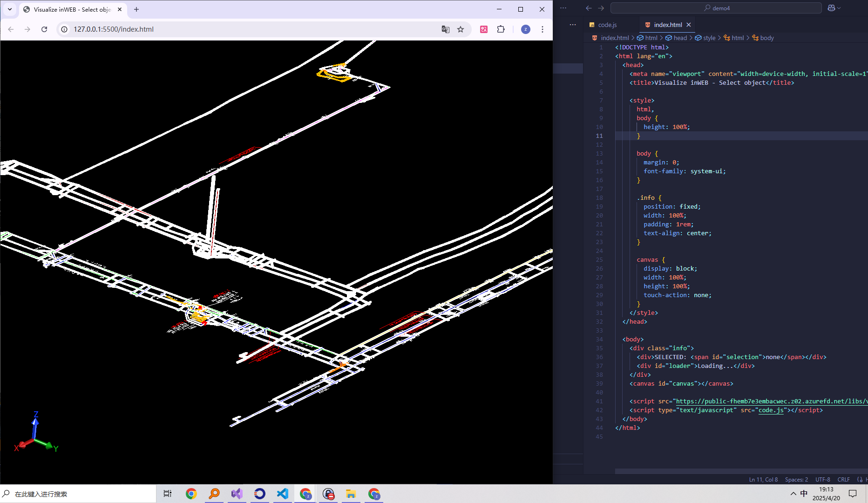Open Chrome extensions puzzle icon

pos(501,29)
